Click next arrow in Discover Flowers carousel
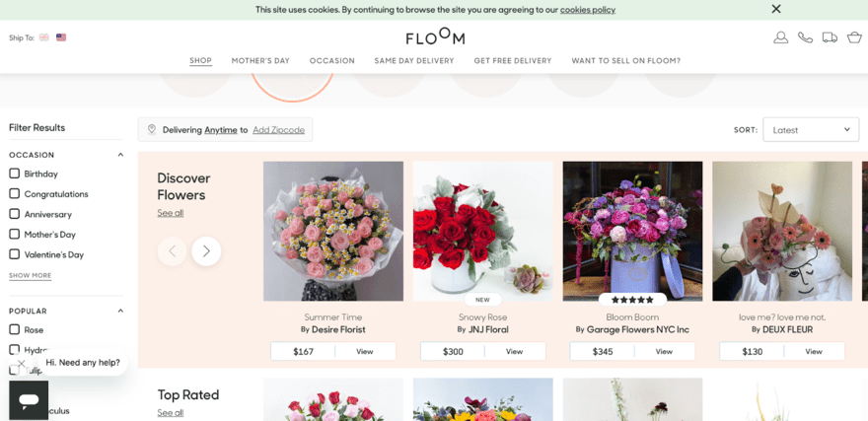Screen dimensions: 868x421 206,251
